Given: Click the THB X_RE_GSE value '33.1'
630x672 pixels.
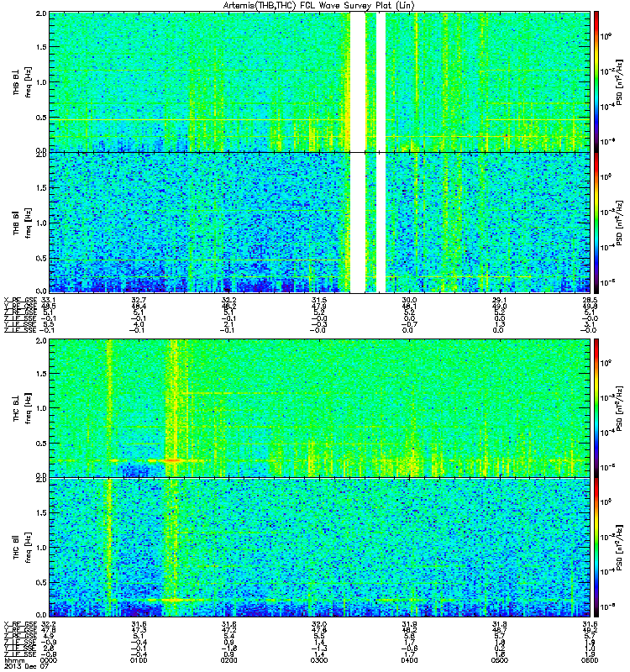Looking at the screenshot, I should tap(48, 300).
